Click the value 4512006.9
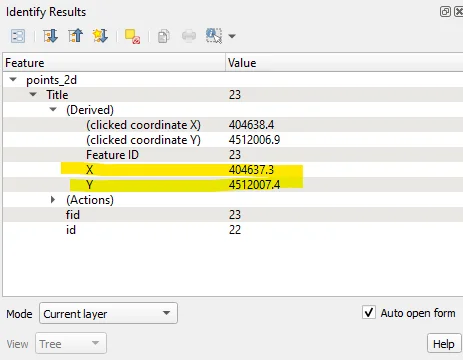 click(x=254, y=140)
